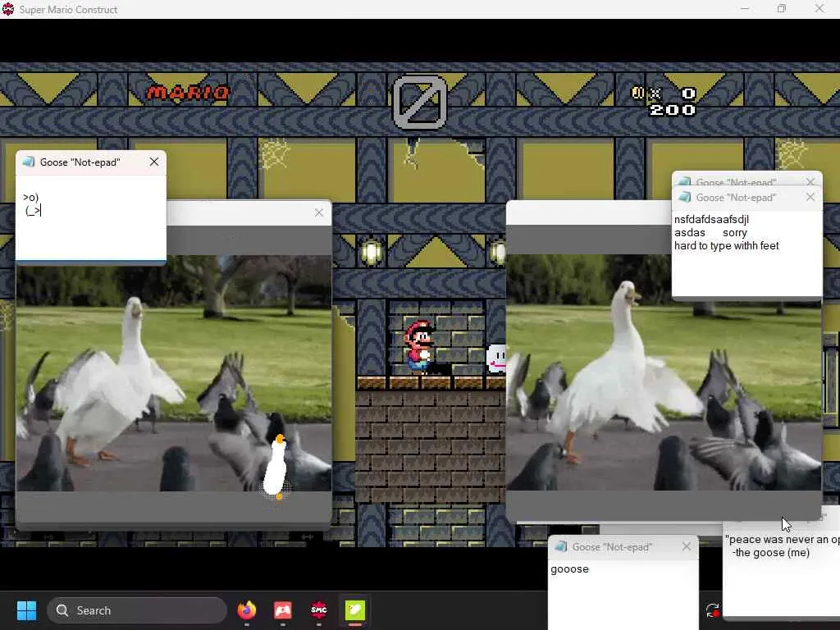Screen dimensions: 840x630
Task: Click the Super Mario Construct title bar icon
Action: 8,9
